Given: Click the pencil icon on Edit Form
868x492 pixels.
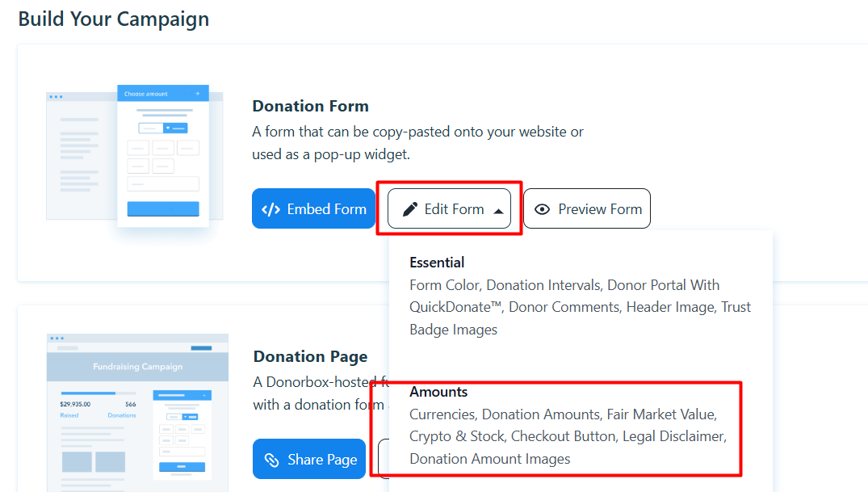Looking at the screenshot, I should [410, 209].
